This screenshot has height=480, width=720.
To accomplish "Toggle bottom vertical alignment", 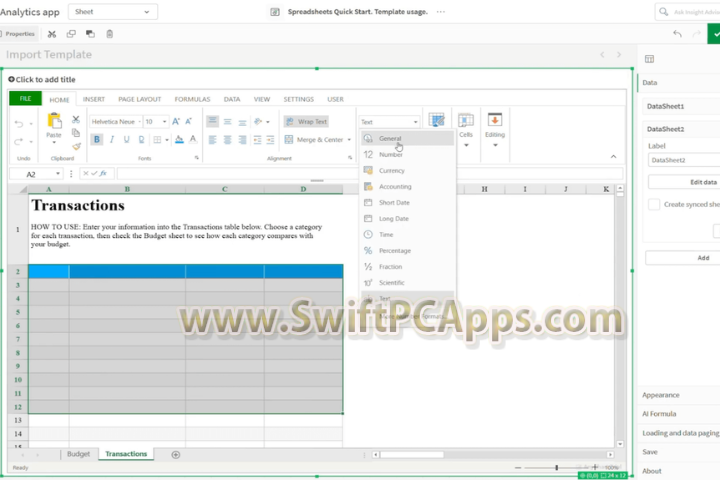I will tap(242, 122).
